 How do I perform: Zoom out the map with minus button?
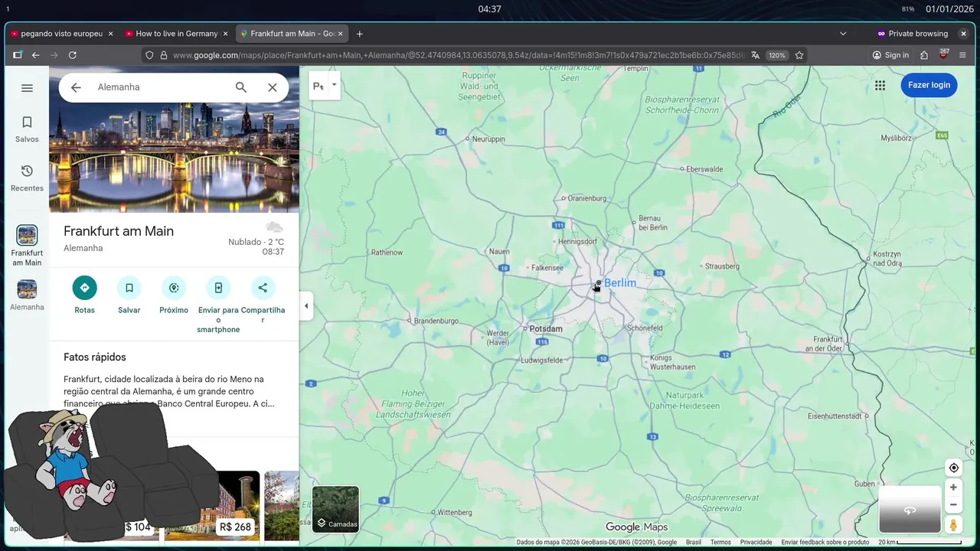[x=953, y=504]
